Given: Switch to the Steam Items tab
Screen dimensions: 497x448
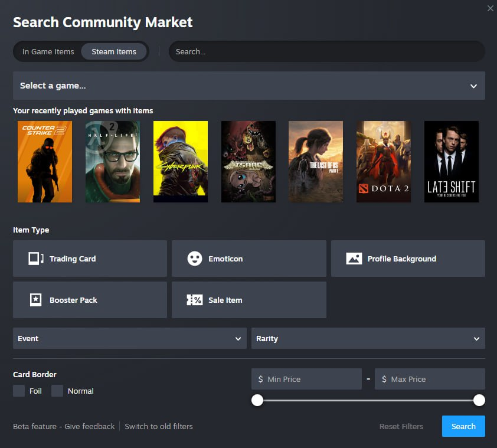Looking at the screenshot, I should point(114,52).
